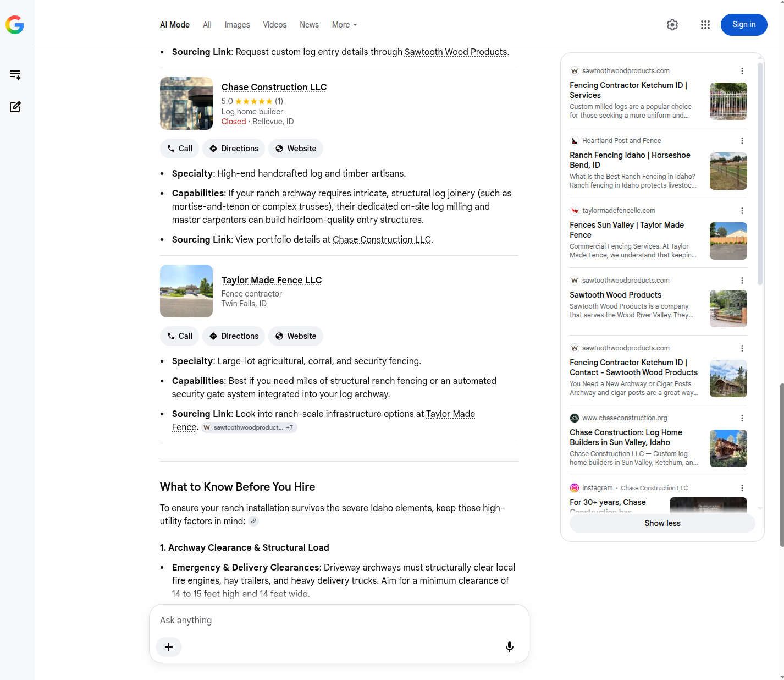Open Chase Construction Log Home Builders result
The width and height of the screenshot is (784, 680).
(x=626, y=437)
